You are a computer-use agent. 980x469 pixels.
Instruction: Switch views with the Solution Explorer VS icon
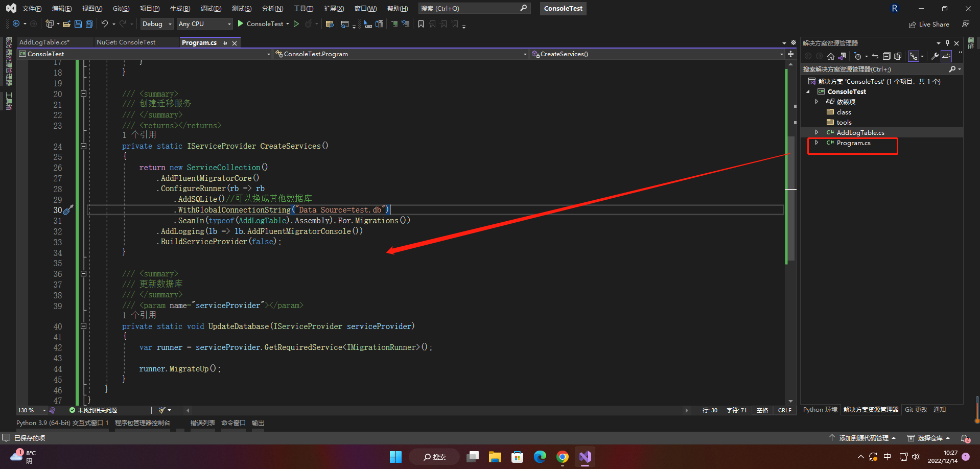click(x=842, y=56)
